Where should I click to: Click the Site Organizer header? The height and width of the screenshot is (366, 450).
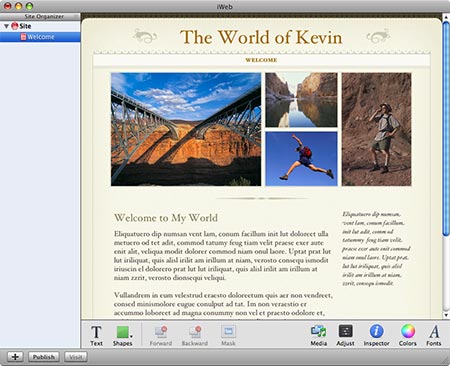[x=40, y=16]
